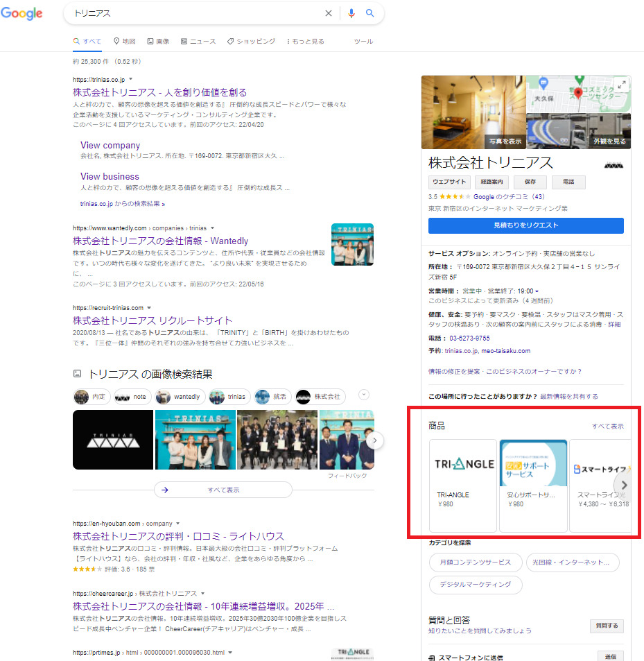
Task: Open Google のクチコミ (43) reviews
Action: (x=509, y=197)
